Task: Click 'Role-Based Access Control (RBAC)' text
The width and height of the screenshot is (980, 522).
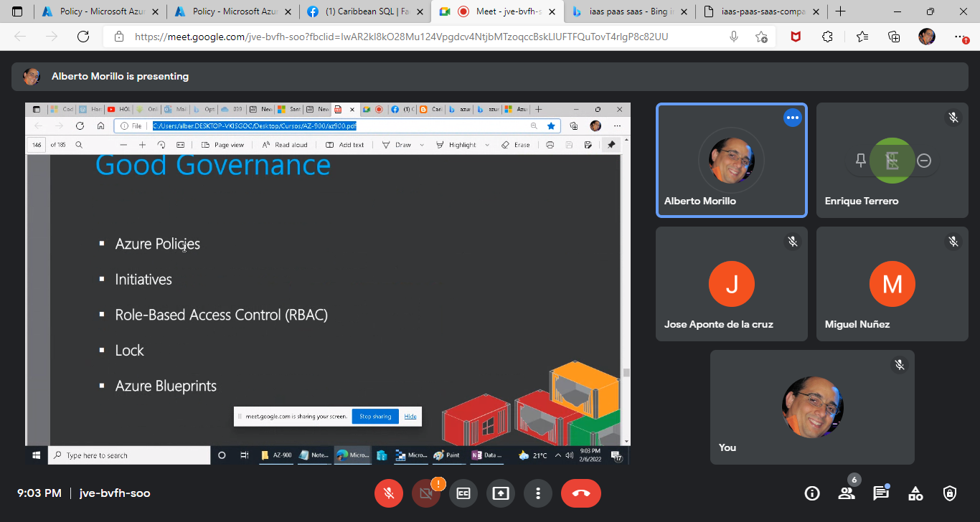Action: [222, 315]
